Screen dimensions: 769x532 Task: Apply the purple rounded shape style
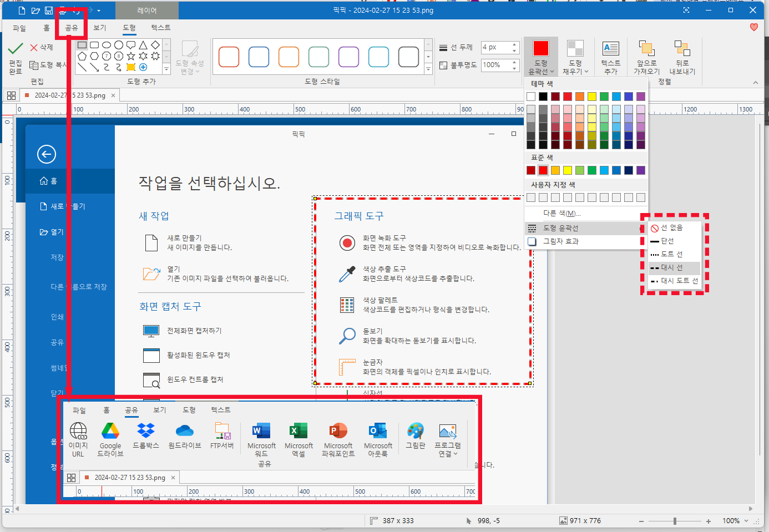348,57
